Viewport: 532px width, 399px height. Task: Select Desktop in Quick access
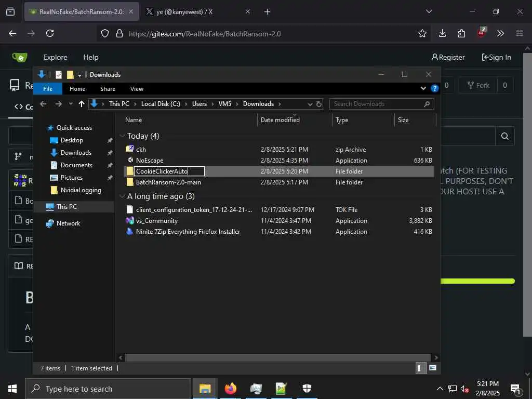pyautogui.click(x=72, y=140)
